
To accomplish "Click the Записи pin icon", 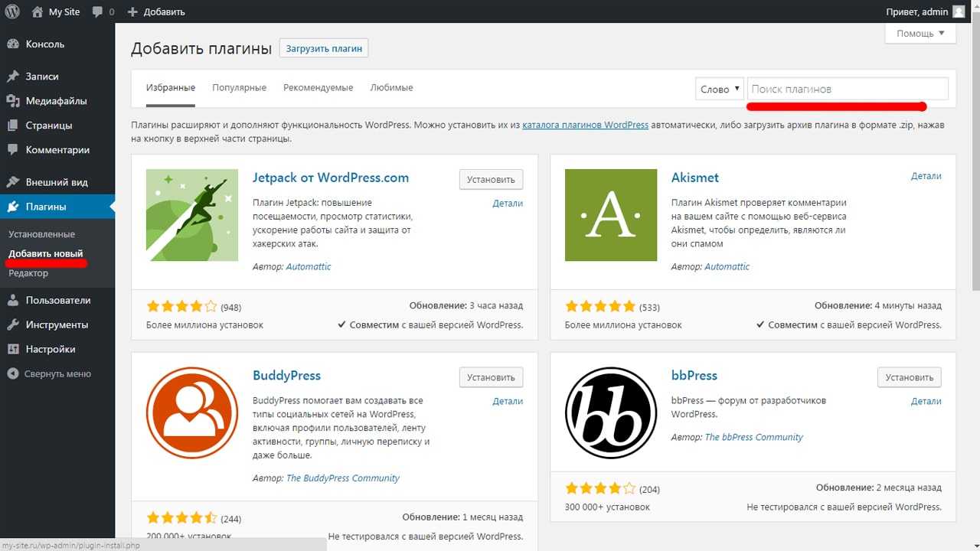I will (x=13, y=77).
